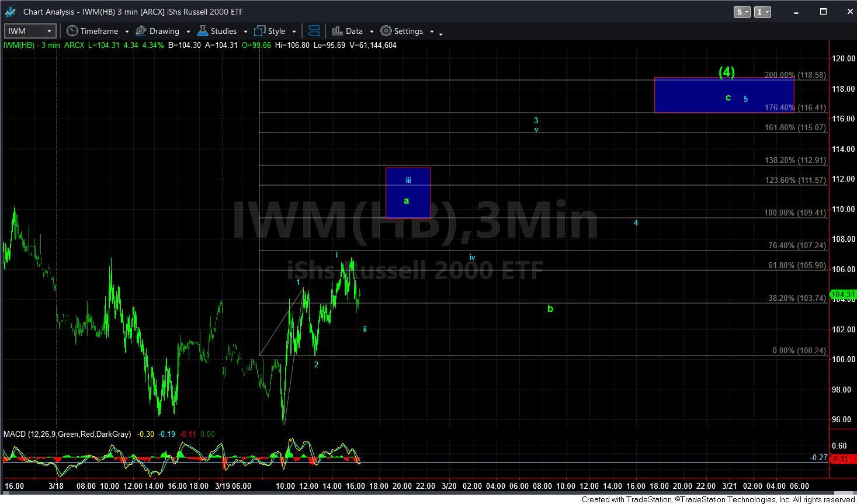Image resolution: width=857 pixels, height=504 pixels.
Task: Open the Timeframe toolbar button
Action: coord(92,31)
